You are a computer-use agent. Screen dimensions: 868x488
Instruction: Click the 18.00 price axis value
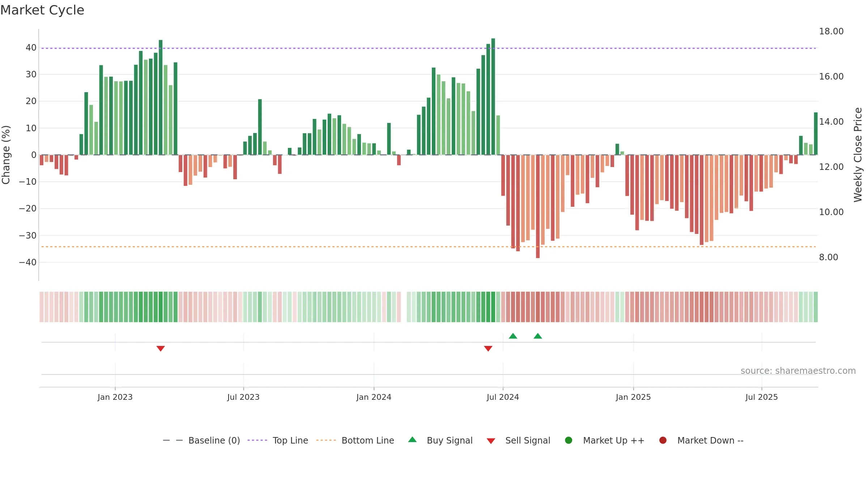click(831, 31)
